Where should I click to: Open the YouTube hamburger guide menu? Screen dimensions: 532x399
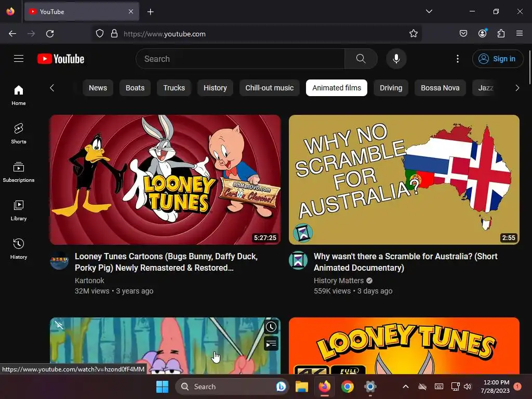pos(19,59)
